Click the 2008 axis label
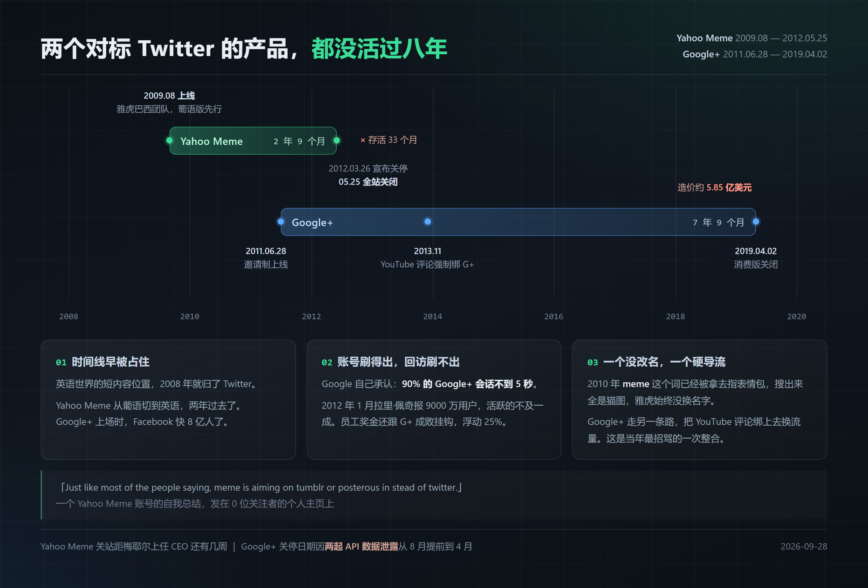Screen dimensions: 868x588 pyautogui.click(x=69, y=316)
